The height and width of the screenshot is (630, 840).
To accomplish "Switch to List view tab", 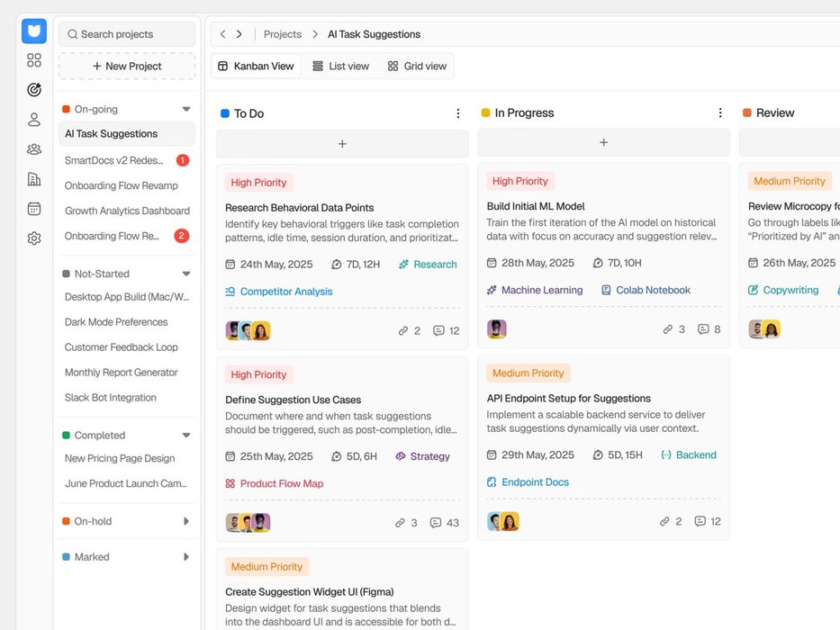I will coord(340,66).
